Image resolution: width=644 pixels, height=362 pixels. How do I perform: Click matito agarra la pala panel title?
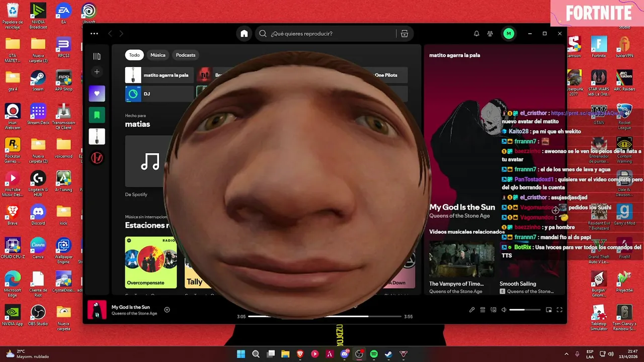click(x=454, y=55)
